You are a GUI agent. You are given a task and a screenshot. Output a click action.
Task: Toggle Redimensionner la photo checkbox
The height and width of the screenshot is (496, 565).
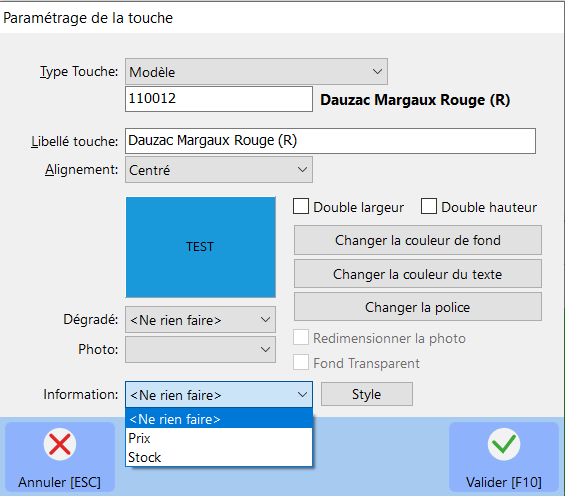pos(301,338)
